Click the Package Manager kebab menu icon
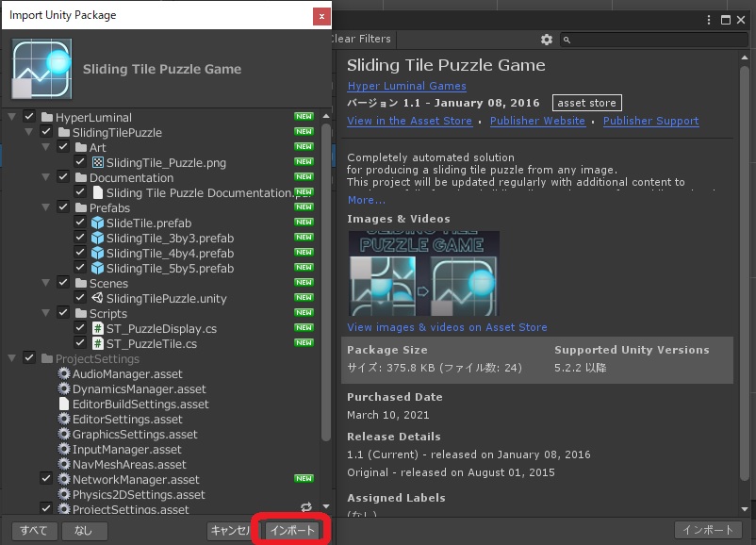 (708, 20)
